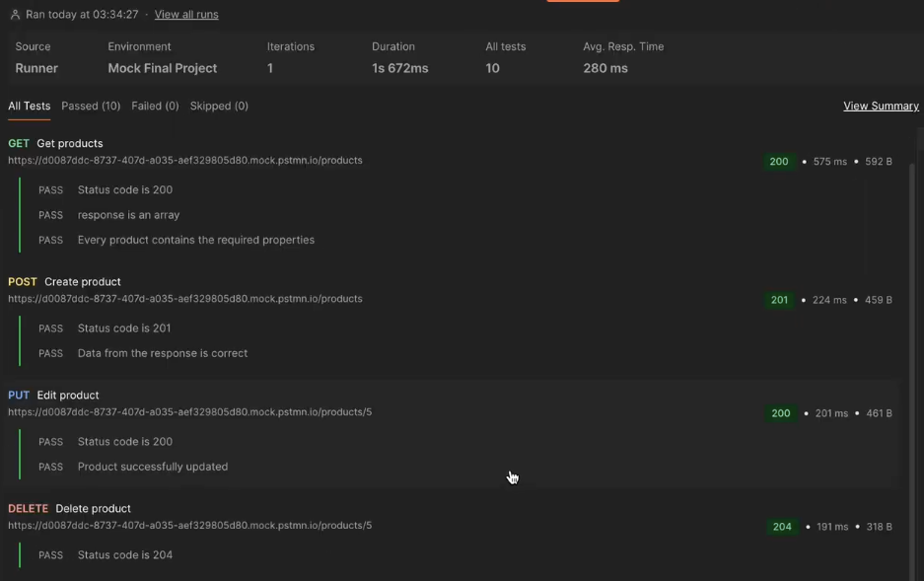Click the Mock Final Project environment name

162,68
